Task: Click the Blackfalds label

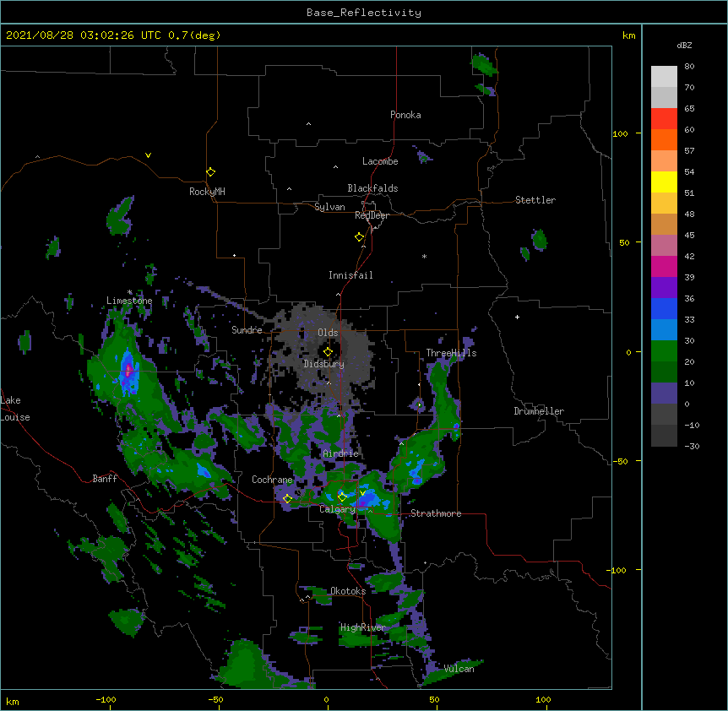Action: pyautogui.click(x=372, y=188)
